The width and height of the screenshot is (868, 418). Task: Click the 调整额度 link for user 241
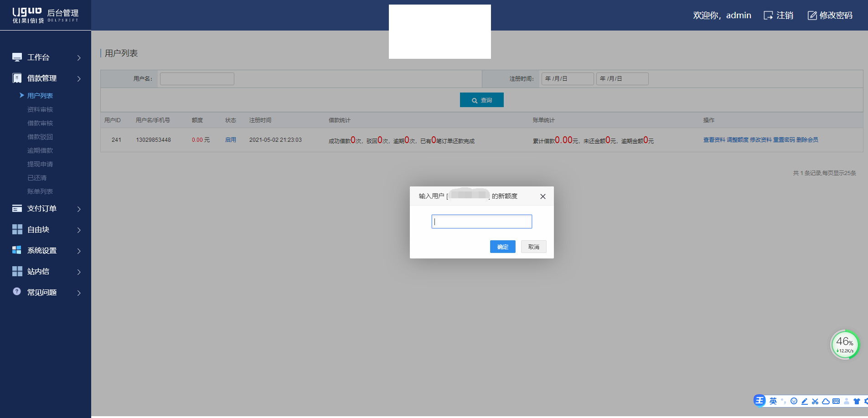[738, 140]
